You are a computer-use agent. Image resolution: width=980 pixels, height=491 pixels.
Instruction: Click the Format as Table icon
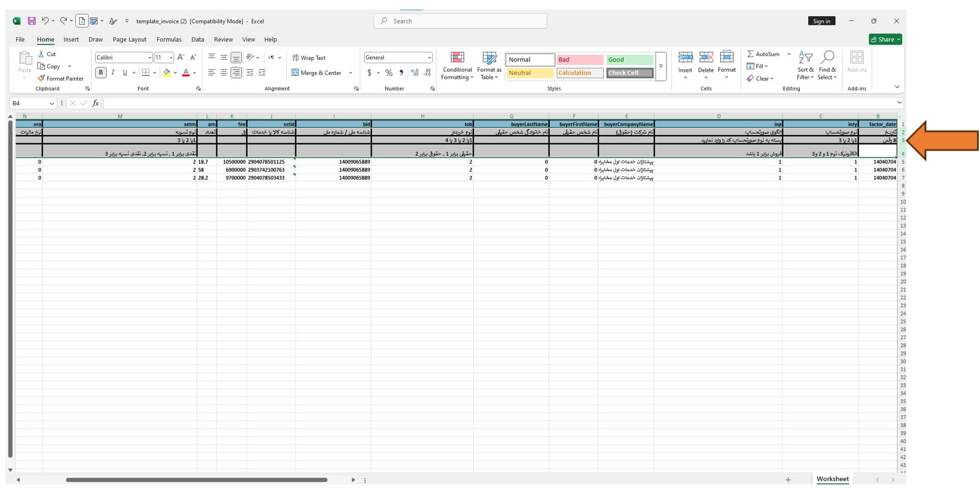[489, 58]
